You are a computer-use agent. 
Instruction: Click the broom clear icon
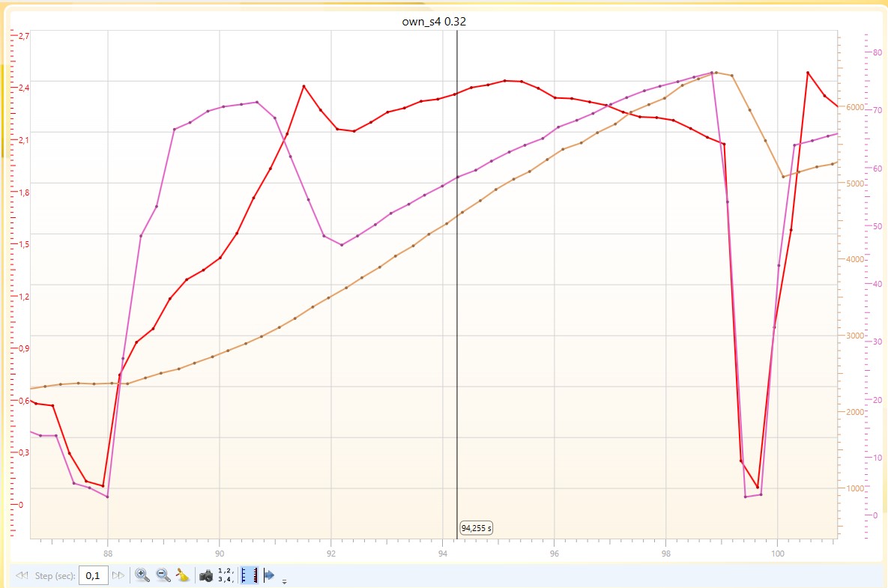(182, 575)
